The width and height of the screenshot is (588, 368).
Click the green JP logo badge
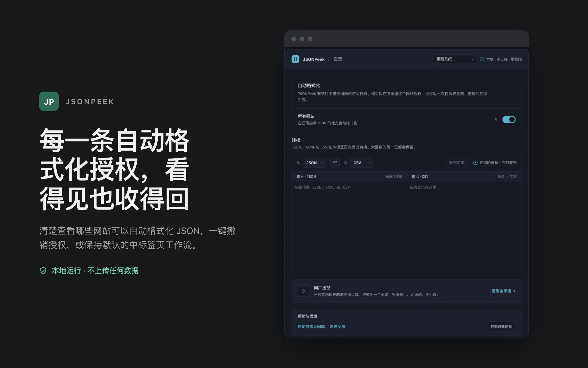click(x=49, y=101)
